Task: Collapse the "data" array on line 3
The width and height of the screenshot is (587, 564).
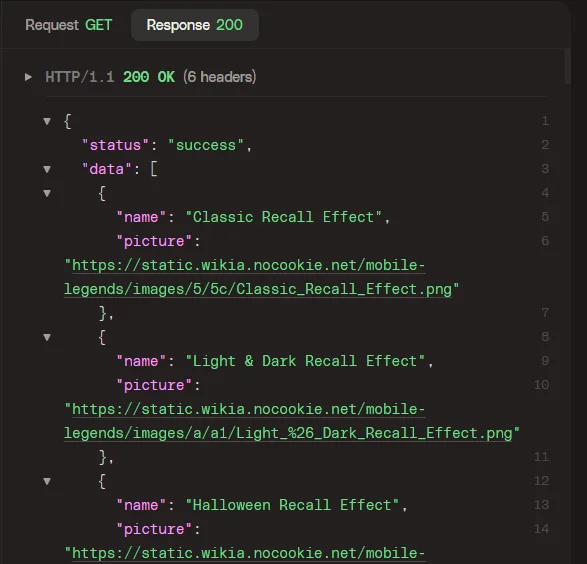Action: [x=47, y=169]
